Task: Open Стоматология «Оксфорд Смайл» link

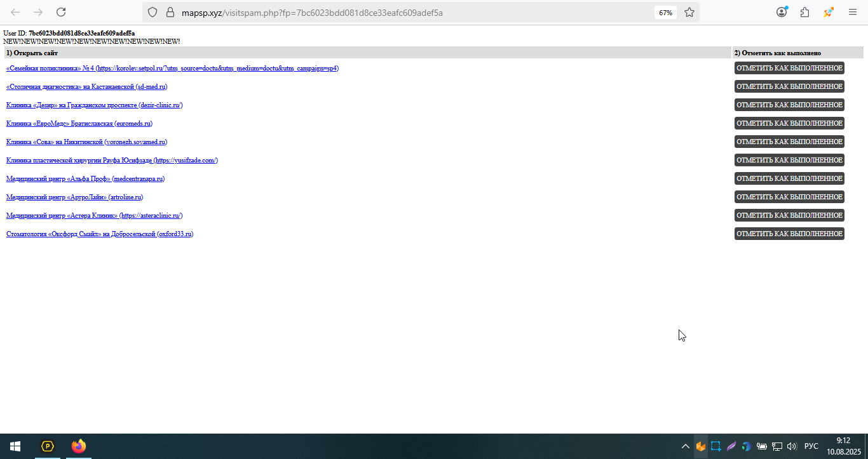Action: click(100, 234)
